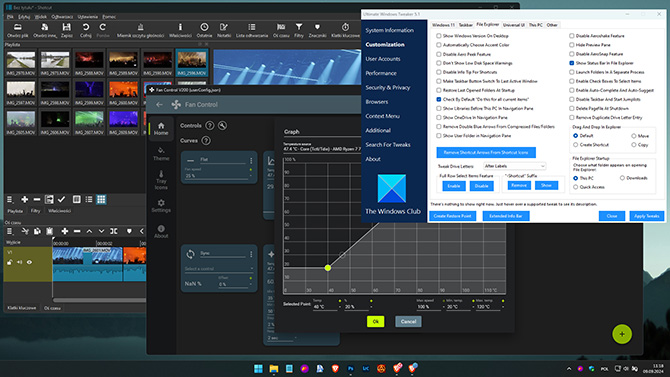Click Remove Shortcut Arrows From Shortcut Icons
Image resolution: width=670 pixels, height=377 pixels.
tap(486, 152)
